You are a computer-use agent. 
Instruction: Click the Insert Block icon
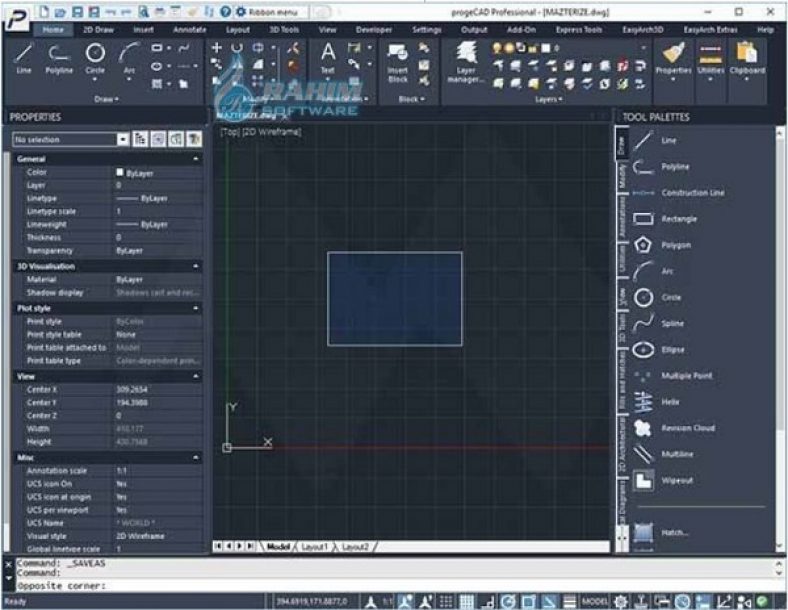pos(398,62)
